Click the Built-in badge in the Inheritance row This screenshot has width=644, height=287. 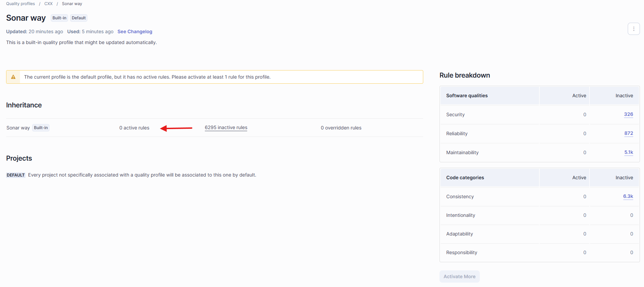pyautogui.click(x=41, y=128)
